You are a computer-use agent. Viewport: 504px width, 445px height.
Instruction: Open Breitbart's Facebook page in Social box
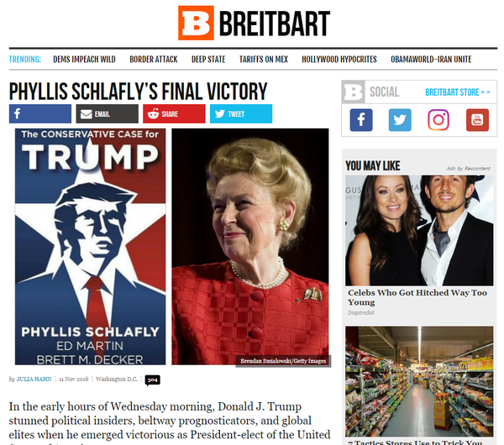pos(361,120)
